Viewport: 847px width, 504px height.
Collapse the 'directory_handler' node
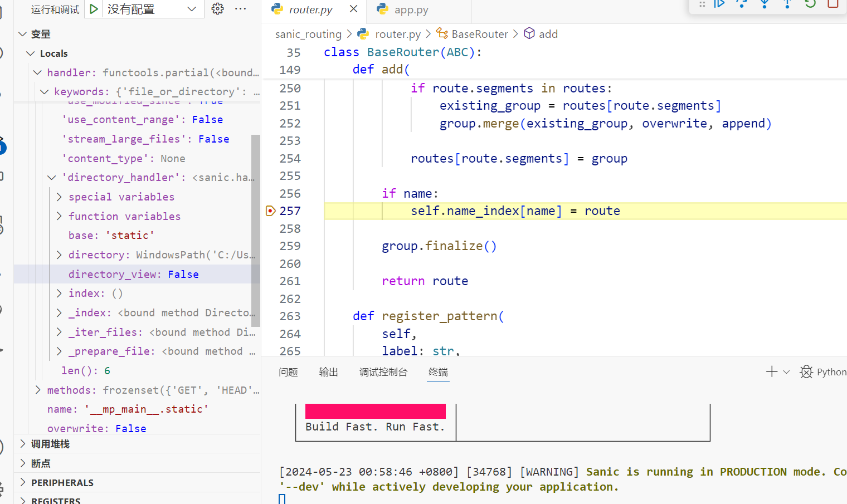tap(52, 177)
